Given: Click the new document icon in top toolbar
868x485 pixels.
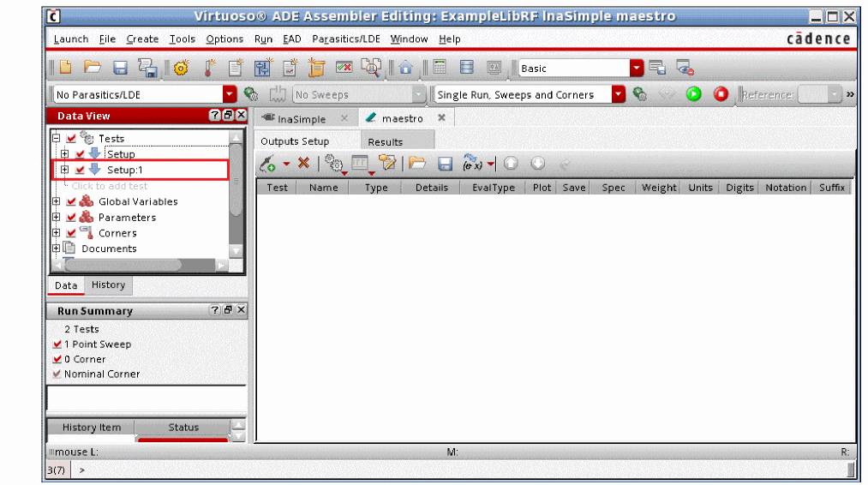Looking at the screenshot, I should coord(66,68).
